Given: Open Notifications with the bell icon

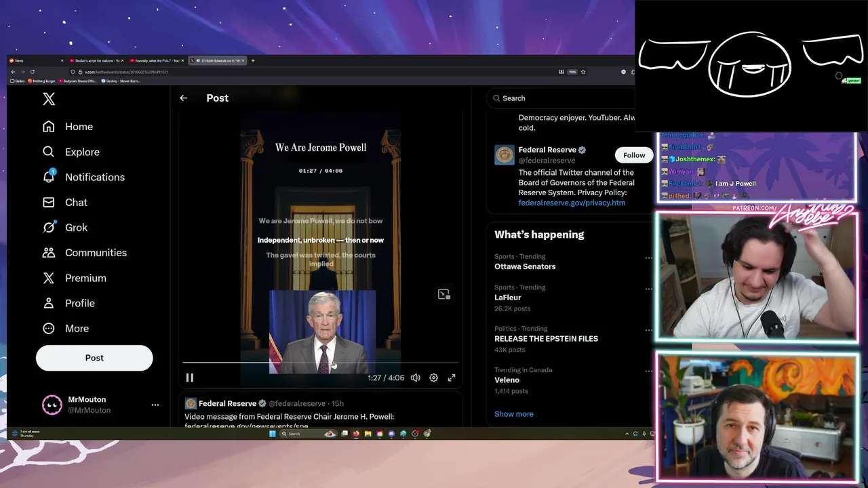Looking at the screenshot, I should (84, 177).
